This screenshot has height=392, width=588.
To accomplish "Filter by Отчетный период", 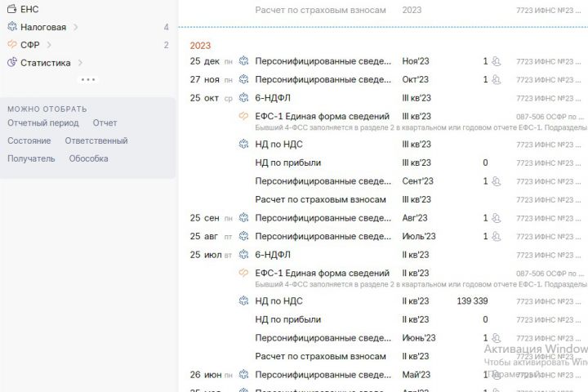I will coord(43,122).
